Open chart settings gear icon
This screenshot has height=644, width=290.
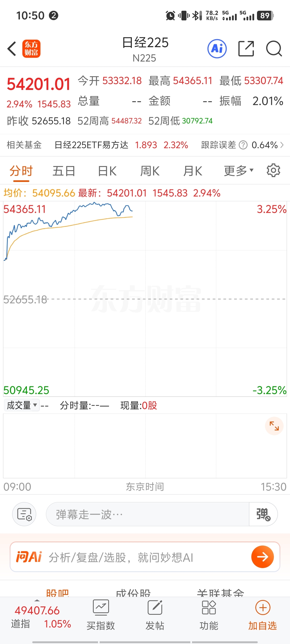coord(273,170)
